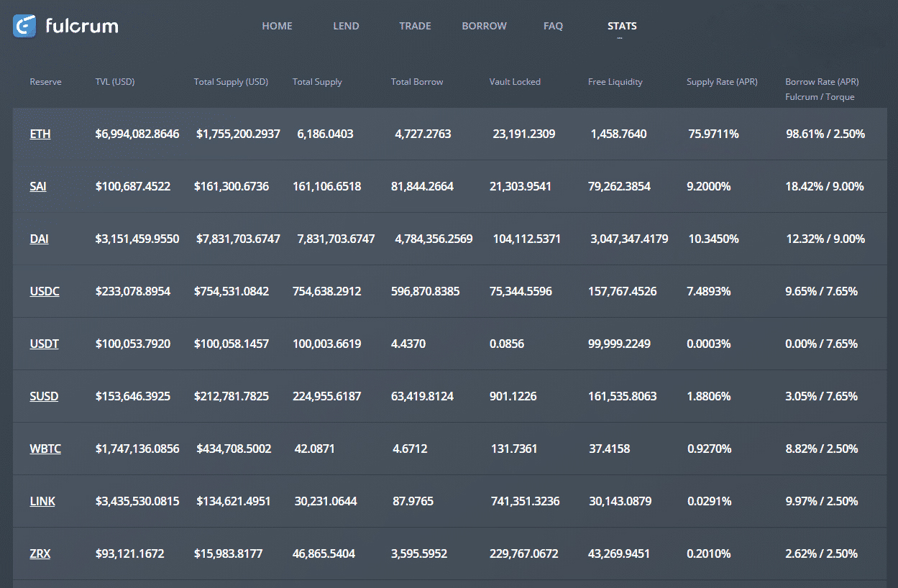
Task: Click ZRX free liquidity 43,269.9451
Action: coord(620,553)
